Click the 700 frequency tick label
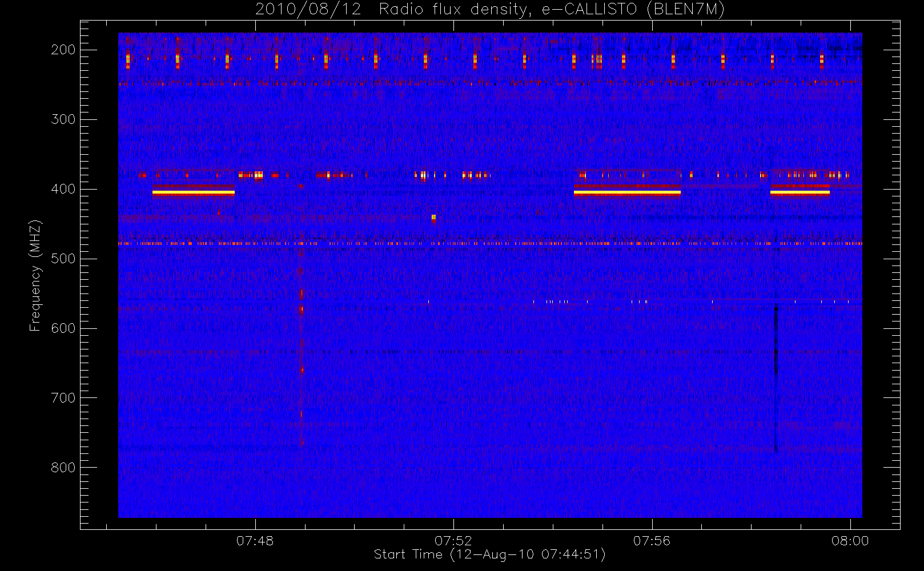This screenshot has height=571, width=924. tap(63, 398)
